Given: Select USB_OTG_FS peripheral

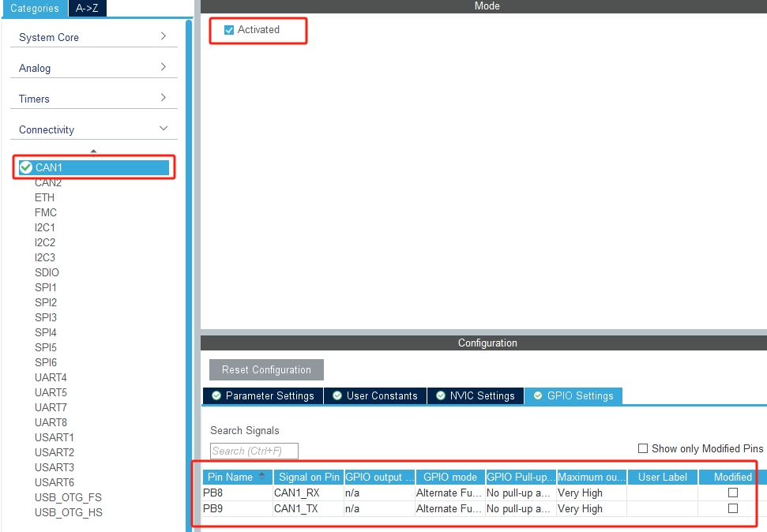Looking at the screenshot, I should coord(68,498).
